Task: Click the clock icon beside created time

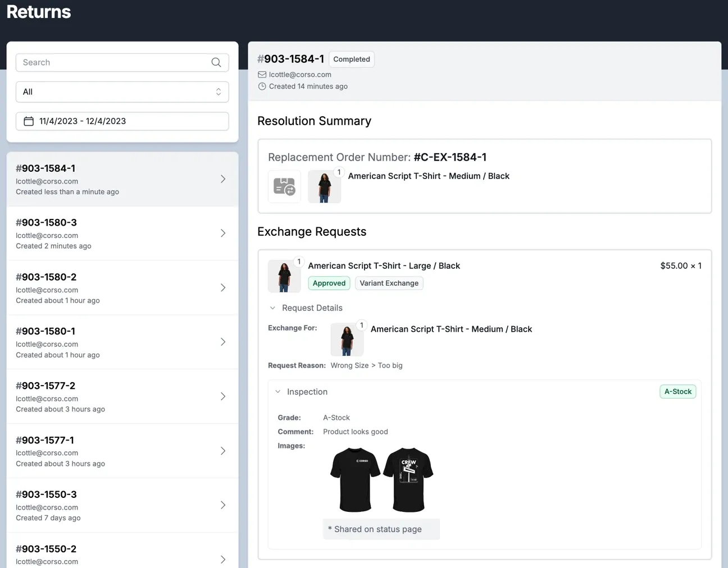Action: tap(262, 86)
